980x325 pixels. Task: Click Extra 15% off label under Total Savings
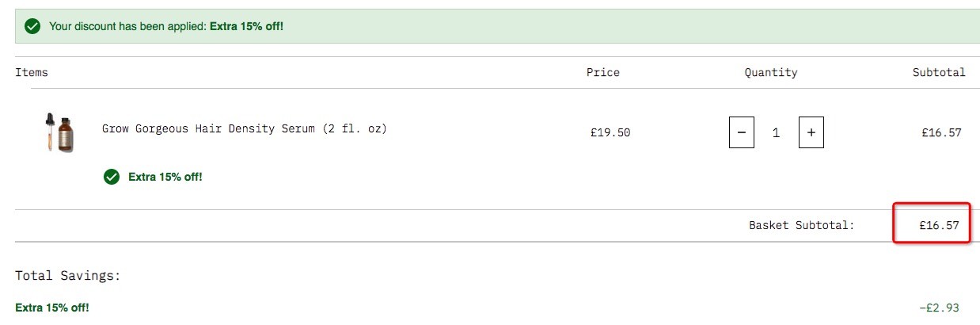coord(52,308)
